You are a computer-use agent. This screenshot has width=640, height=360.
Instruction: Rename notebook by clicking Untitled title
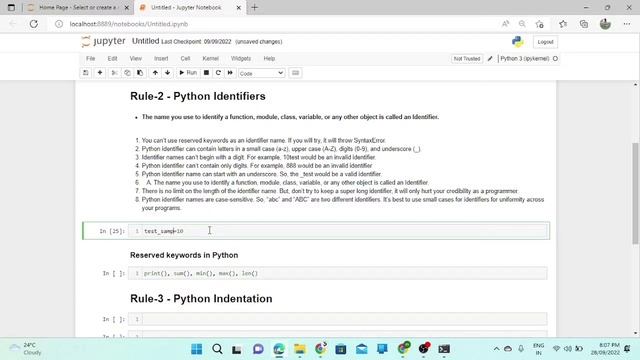coord(145,41)
